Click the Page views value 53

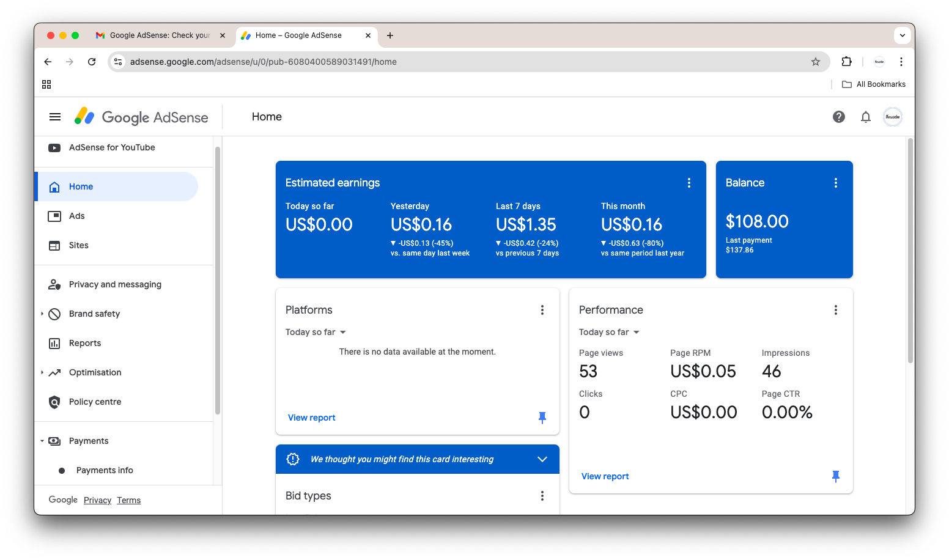click(588, 371)
